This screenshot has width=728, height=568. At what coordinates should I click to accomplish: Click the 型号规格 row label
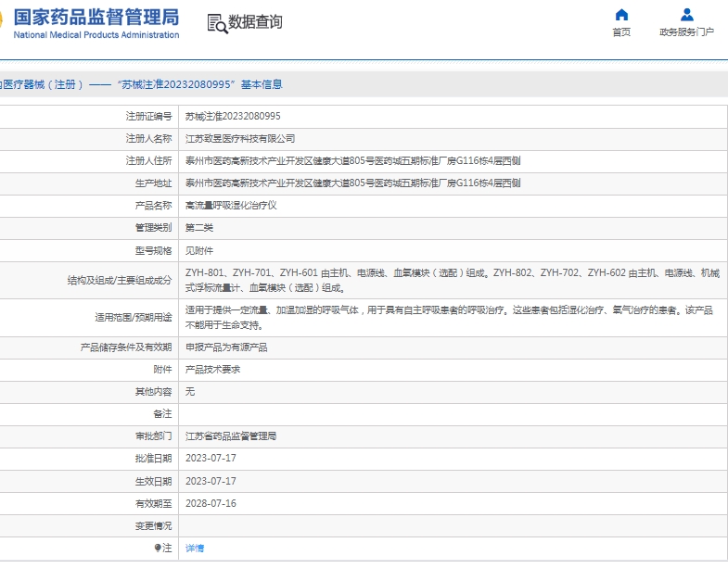[153, 251]
